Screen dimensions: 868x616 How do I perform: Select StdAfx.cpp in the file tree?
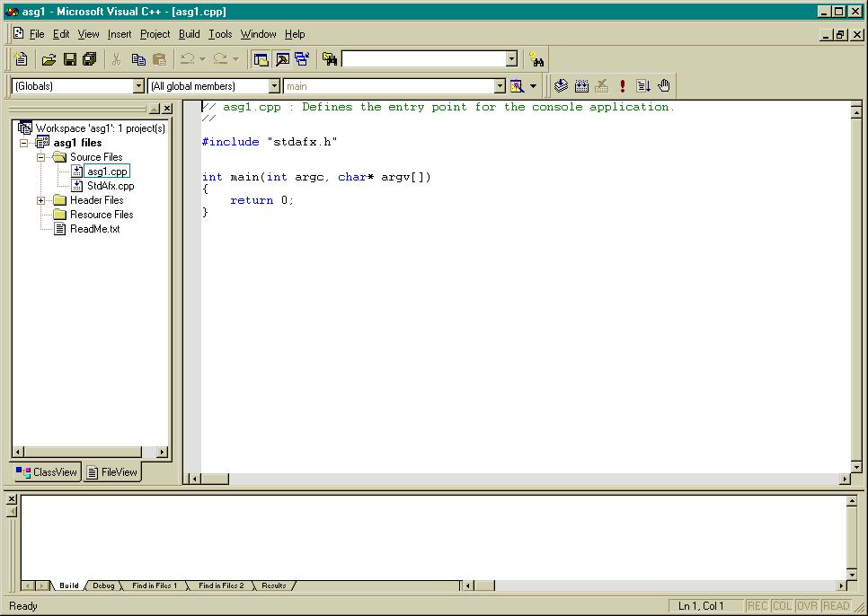coord(111,187)
